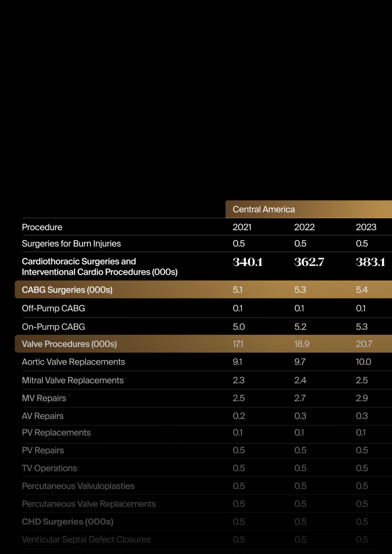Select the 362.7 value for 2022
392x554 pixels.
point(309,262)
